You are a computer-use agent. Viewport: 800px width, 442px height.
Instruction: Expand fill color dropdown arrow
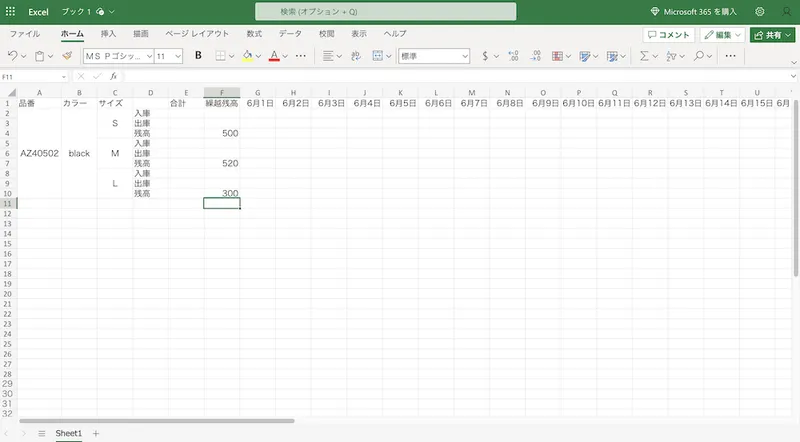coord(258,56)
